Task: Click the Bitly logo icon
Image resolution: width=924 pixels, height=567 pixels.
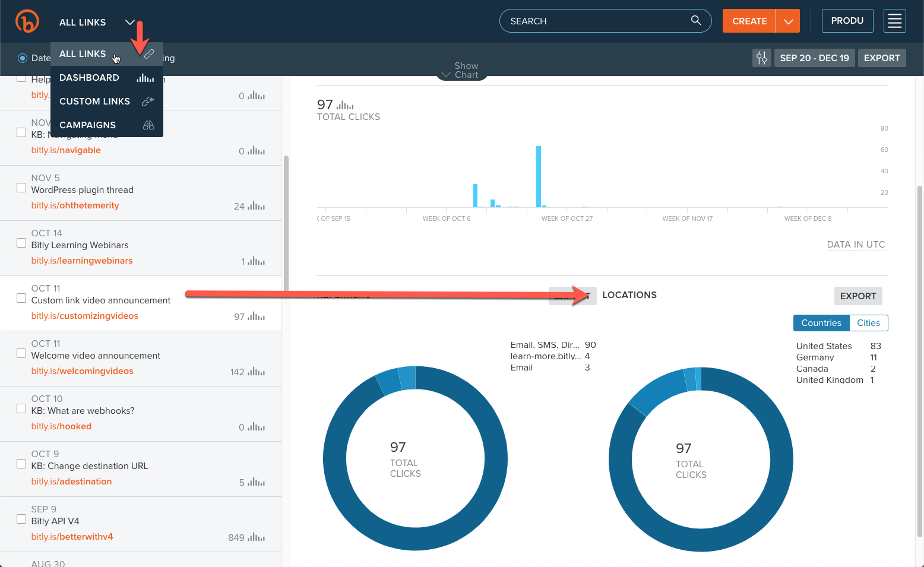Action: (27, 21)
